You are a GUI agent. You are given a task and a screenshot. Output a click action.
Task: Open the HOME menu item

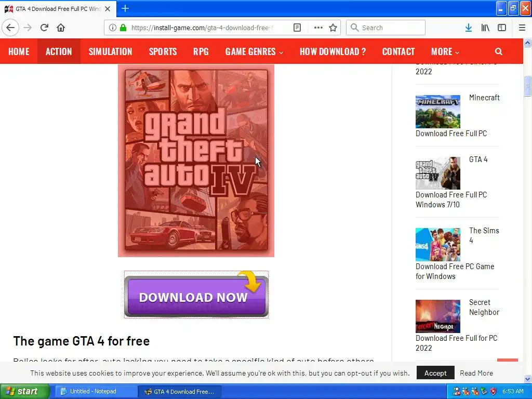(x=19, y=51)
